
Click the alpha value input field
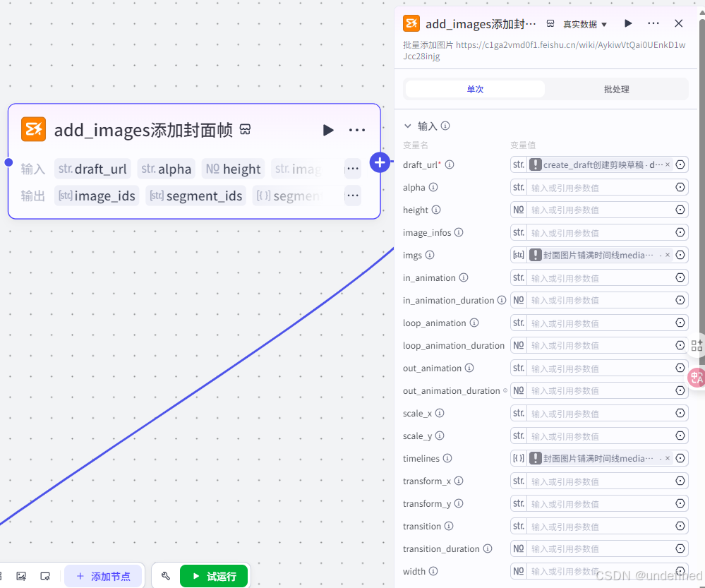(601, 188)
